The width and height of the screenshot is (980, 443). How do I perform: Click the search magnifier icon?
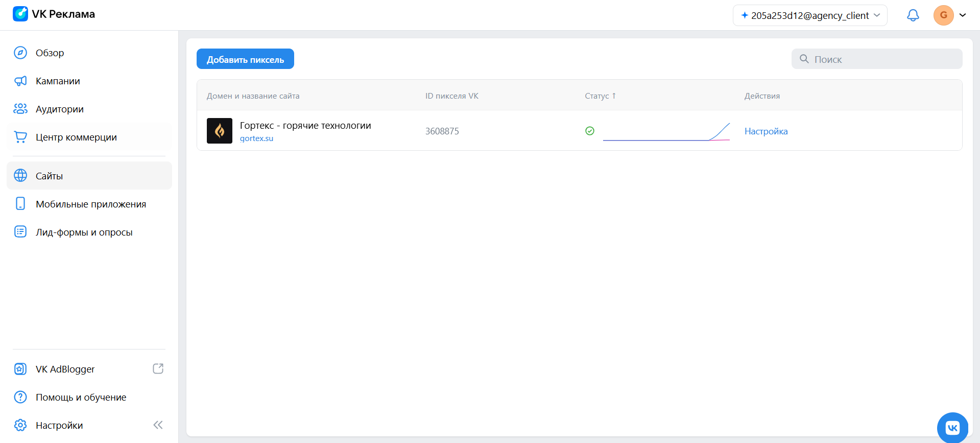click(x=804, y=59)
